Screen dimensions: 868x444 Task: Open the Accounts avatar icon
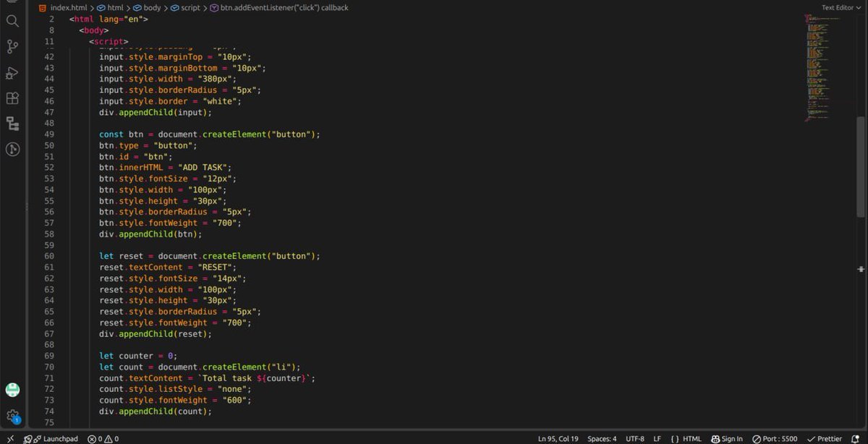[12, 390]
